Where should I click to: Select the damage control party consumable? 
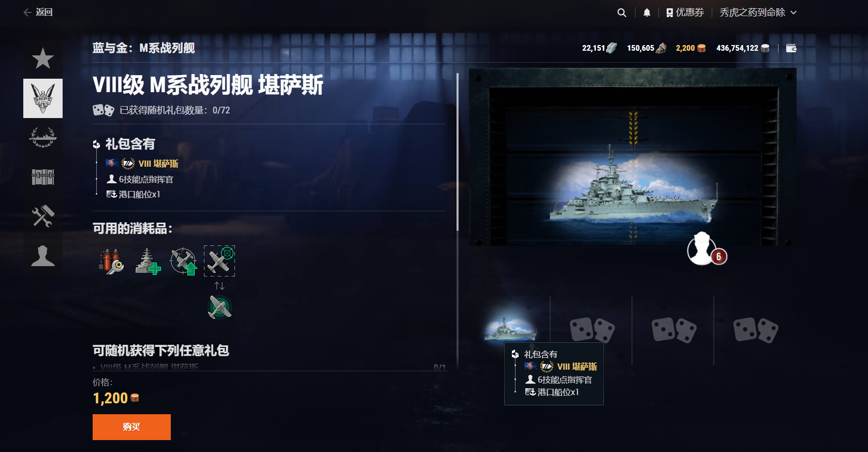[x=111, y=261]
